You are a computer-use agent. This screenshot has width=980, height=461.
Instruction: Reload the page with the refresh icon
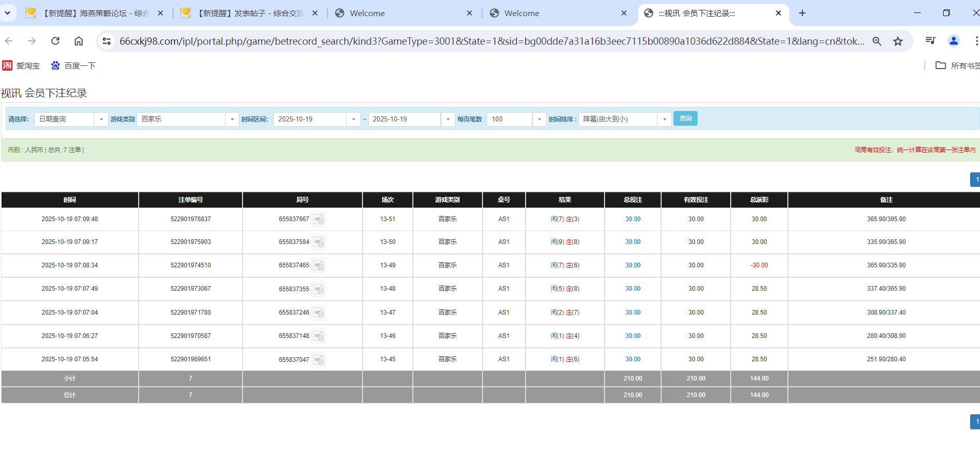click(55, 41)
